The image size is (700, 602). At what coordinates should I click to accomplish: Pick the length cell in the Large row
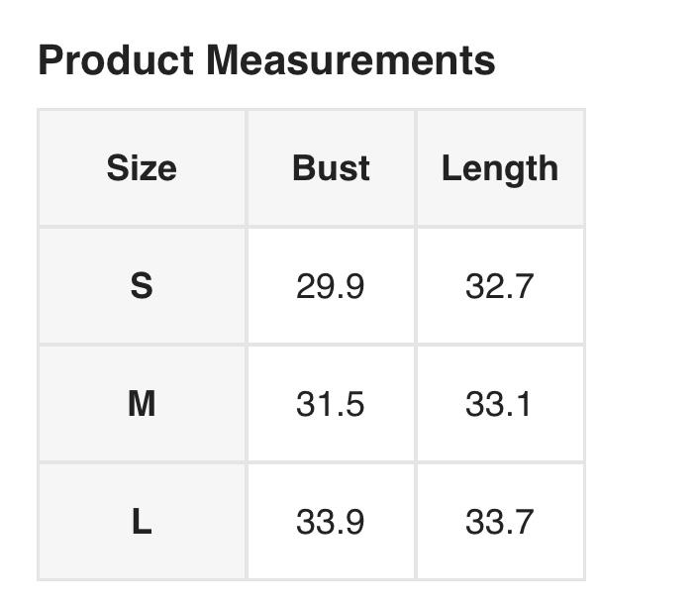point(499,522)
